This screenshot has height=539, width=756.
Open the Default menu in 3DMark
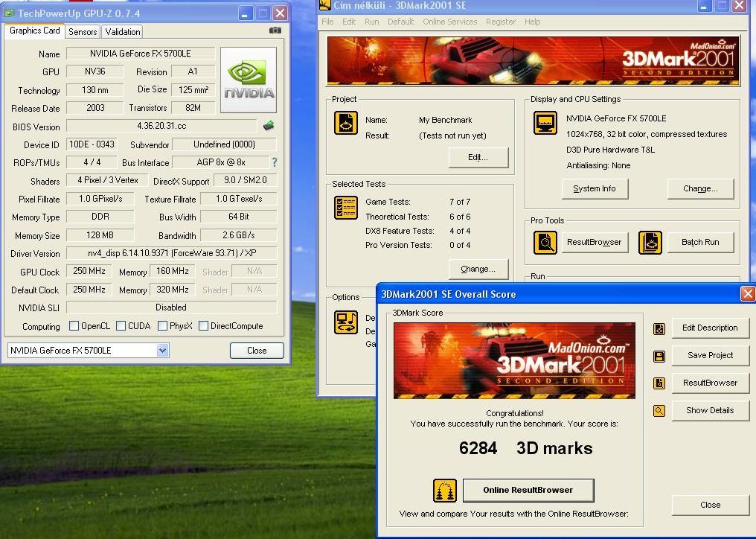coord(400,22)
